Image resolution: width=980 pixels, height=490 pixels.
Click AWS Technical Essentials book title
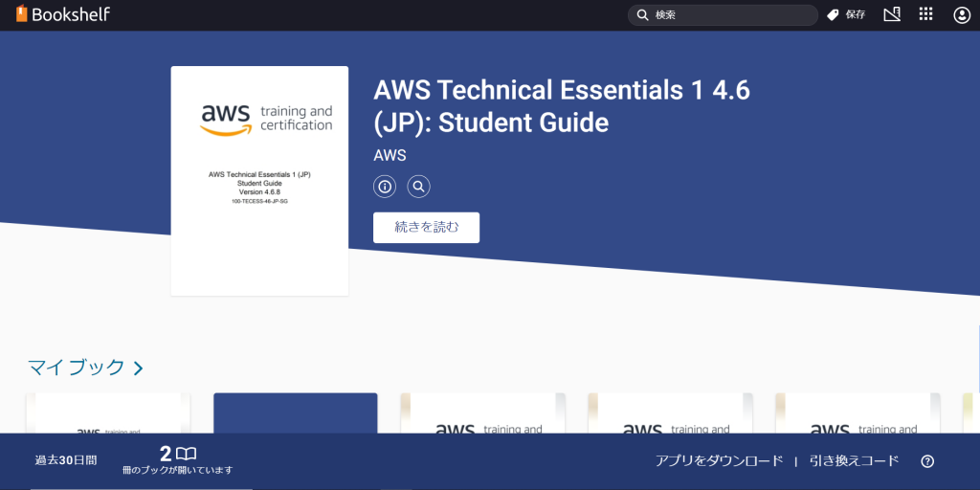pos(561,106)
